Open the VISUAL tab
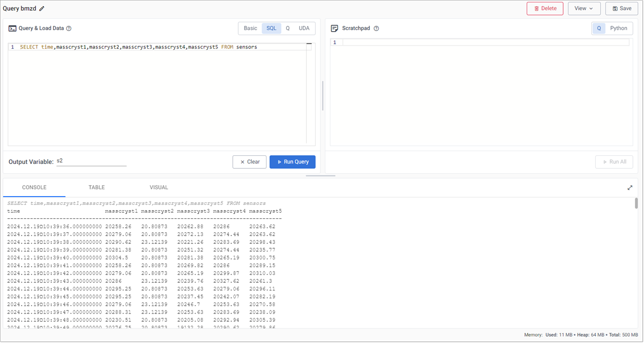 click(159, 187)
